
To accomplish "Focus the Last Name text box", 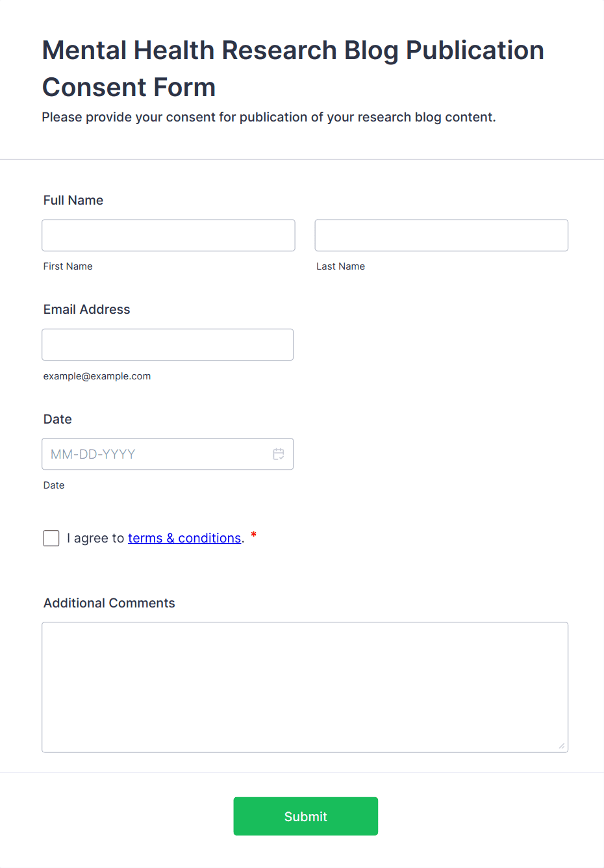I will [441, 235].
